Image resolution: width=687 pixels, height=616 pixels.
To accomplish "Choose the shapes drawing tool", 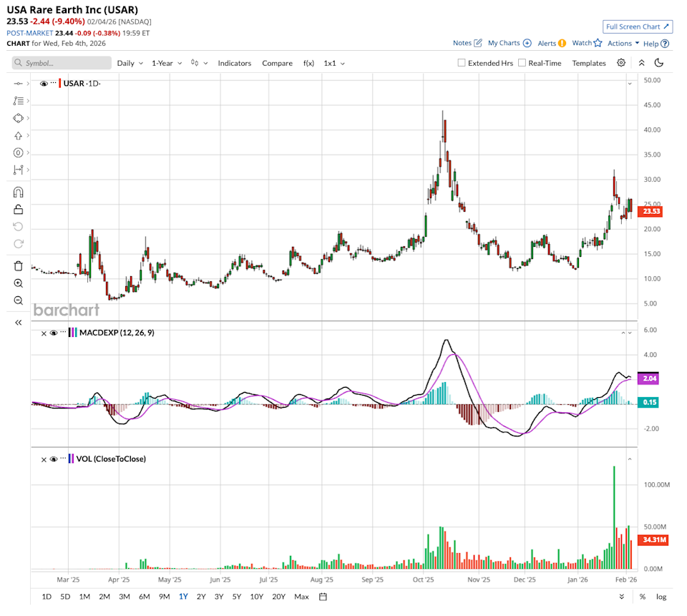I will click(x=18, y=118).
